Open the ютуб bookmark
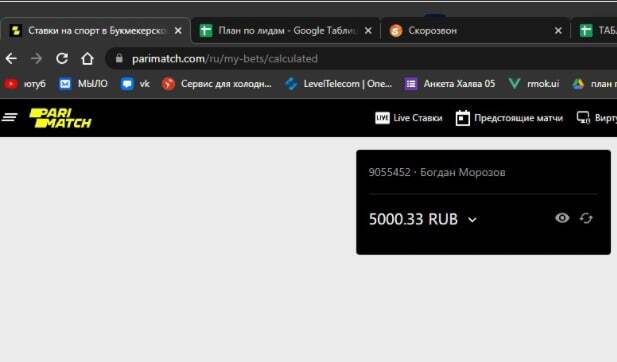The image size is (617, 362). pos(25,84)
